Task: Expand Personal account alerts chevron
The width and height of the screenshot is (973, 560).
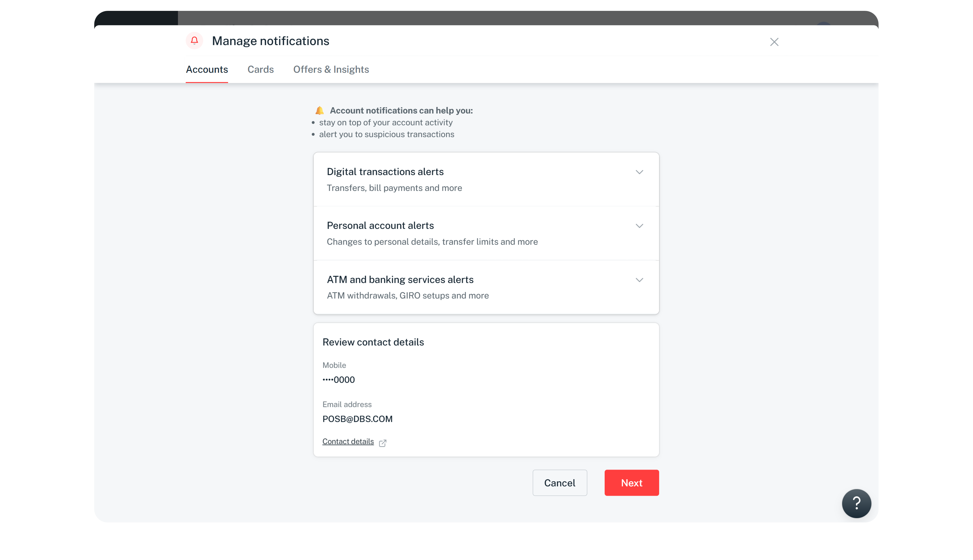Action: (639, 226)
